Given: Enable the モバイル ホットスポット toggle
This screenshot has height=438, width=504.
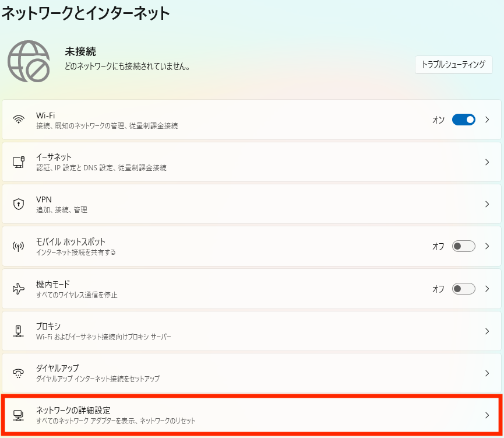Looking at the screenshot, I should pos(464,246).
